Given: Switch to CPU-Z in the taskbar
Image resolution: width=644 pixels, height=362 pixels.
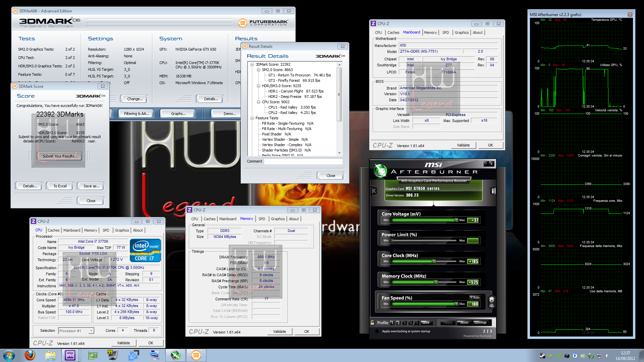Looking at the screenshot, I should pyautogui.click(x=70, y=355).
